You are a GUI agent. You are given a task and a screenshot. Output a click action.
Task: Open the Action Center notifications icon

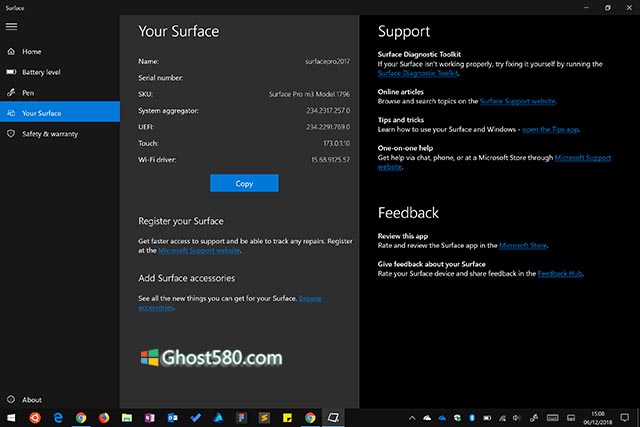pyautogui.click(x=624, y=418)
